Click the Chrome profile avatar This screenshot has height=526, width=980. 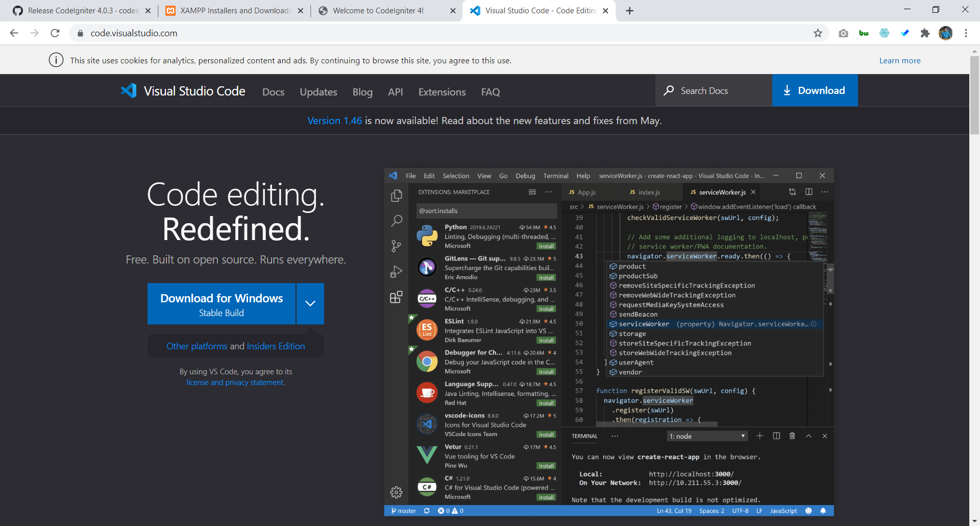(x=945, y=33)
